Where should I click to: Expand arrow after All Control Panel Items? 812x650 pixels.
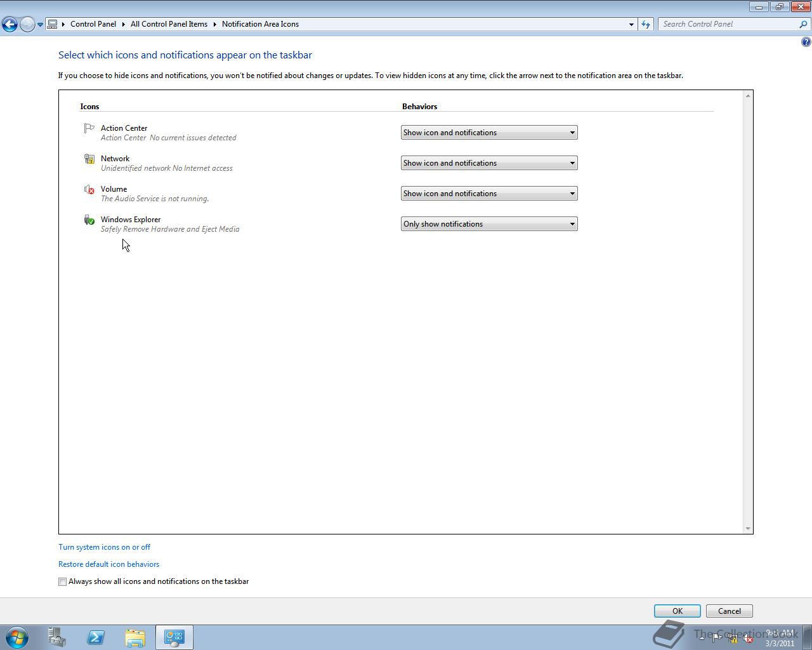tap(215, 24)
